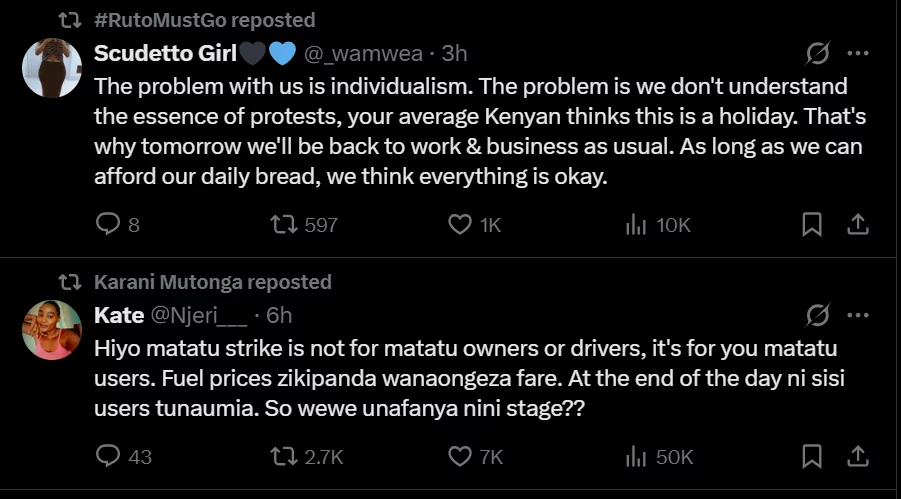Bookmark Scudetto Girl's tweet

pos(811,225)
